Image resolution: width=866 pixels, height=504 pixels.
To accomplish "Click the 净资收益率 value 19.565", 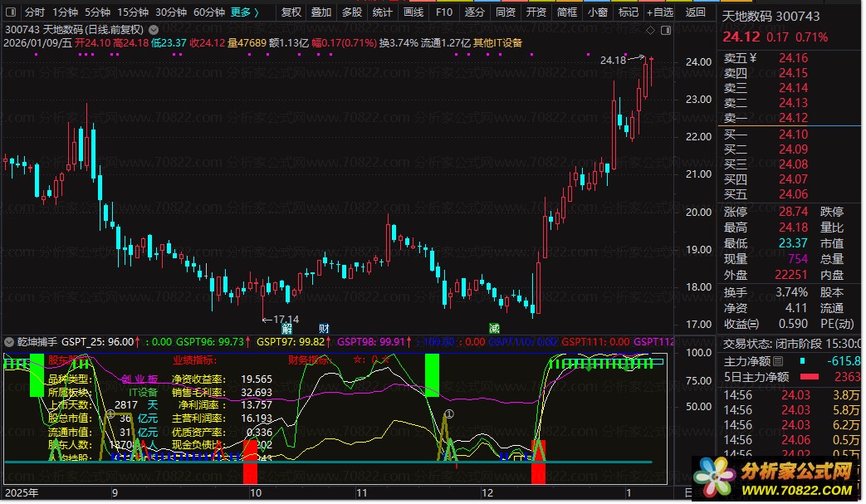I will [257, 379].
